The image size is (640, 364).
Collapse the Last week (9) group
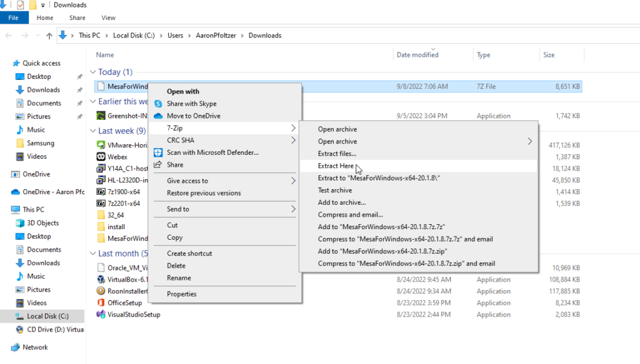tap(92, 131)
